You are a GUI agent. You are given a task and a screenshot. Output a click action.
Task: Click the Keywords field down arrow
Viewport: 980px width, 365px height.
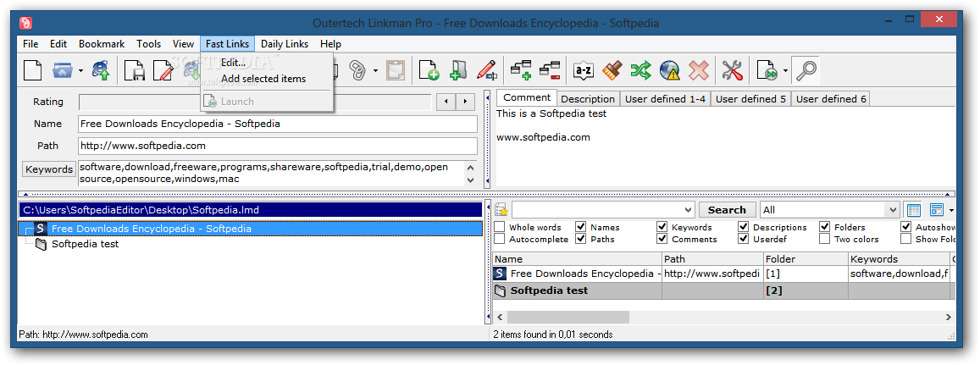pos(471,180)
